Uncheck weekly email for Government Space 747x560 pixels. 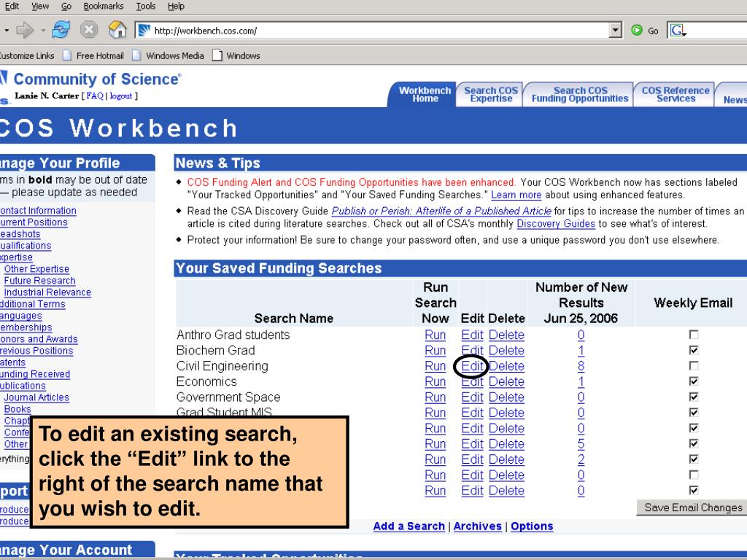694,397
